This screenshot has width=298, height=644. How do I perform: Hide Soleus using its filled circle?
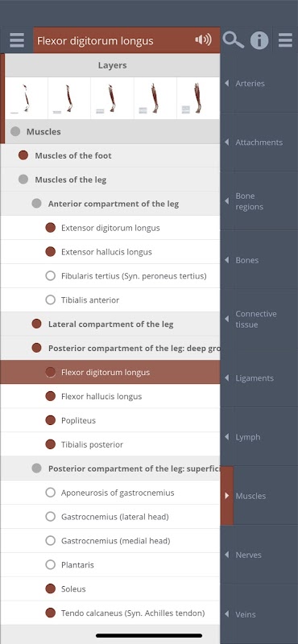[50, 588]
